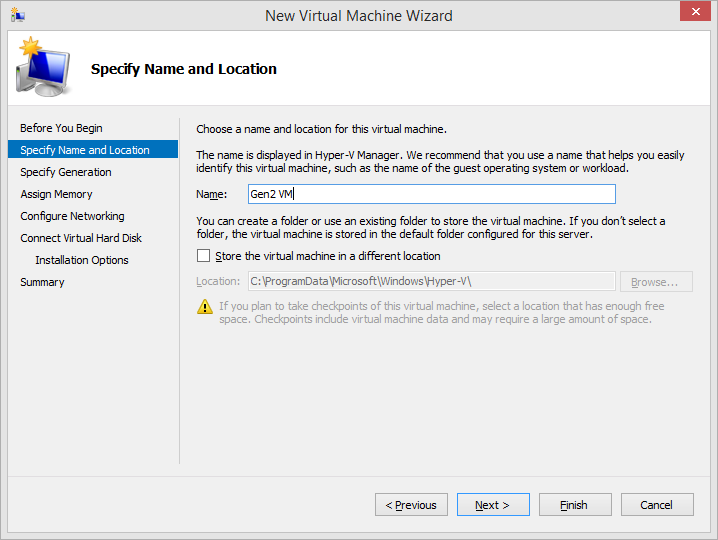Switch to the Configure Networking step

[72, 216]
